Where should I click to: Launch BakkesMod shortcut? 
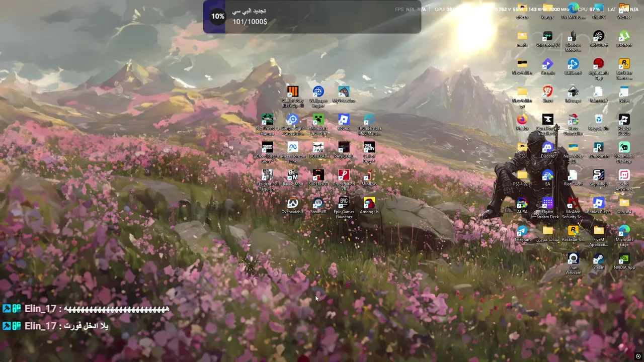pyautogui.click(x=292, y=174)
